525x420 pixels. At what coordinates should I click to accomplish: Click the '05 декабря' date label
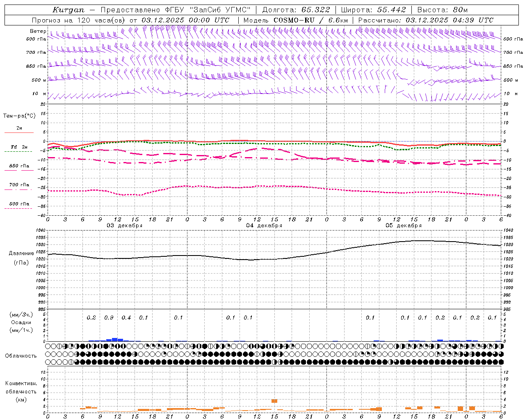pyautogui.click(x=404, y=226)
